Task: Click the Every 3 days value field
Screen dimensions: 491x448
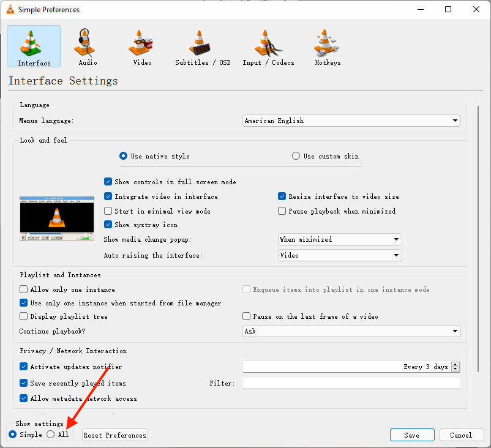Action: (347, 367)
